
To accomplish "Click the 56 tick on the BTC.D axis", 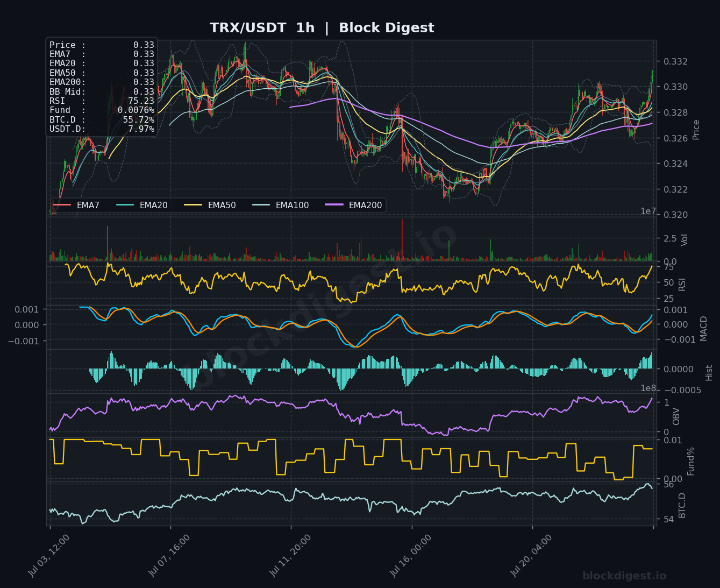I will point(668,485).
